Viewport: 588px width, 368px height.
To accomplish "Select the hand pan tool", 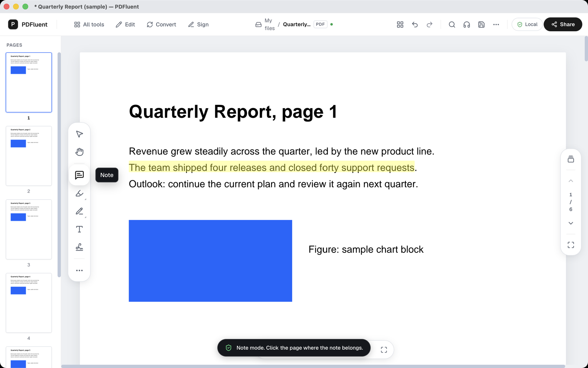I will pyautogui.click(x=79, y=152).
